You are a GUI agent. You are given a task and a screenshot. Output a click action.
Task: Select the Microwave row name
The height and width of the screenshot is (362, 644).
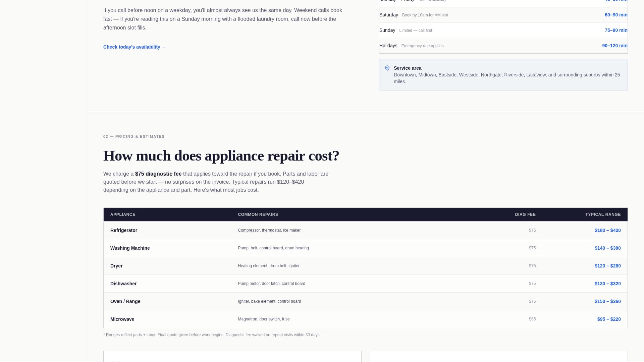click(122, 319)
